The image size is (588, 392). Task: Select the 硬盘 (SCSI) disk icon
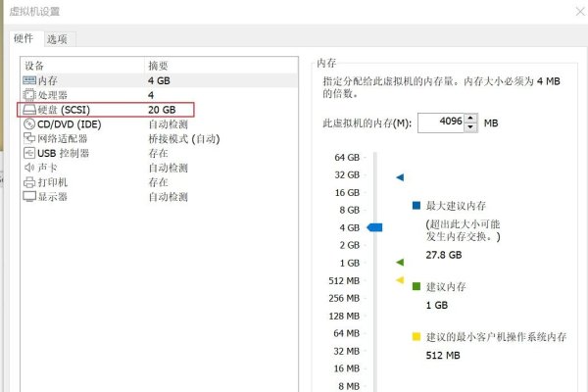point(29,110)
